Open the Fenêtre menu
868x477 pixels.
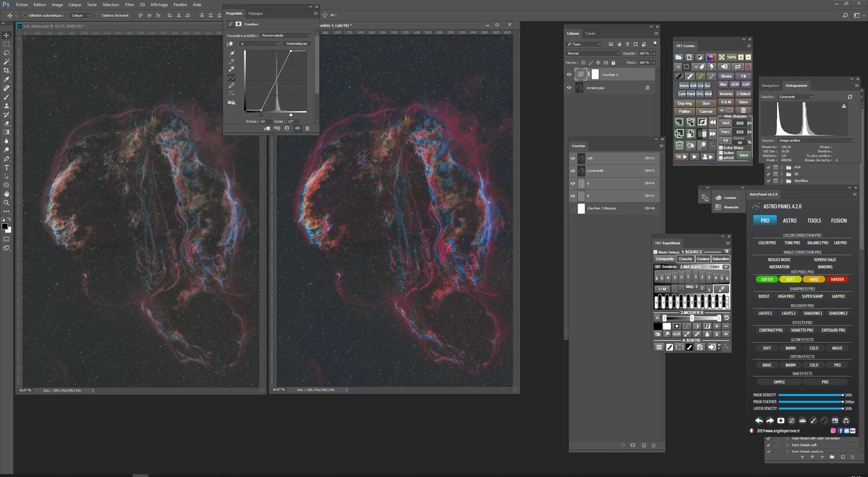[180, 5]
